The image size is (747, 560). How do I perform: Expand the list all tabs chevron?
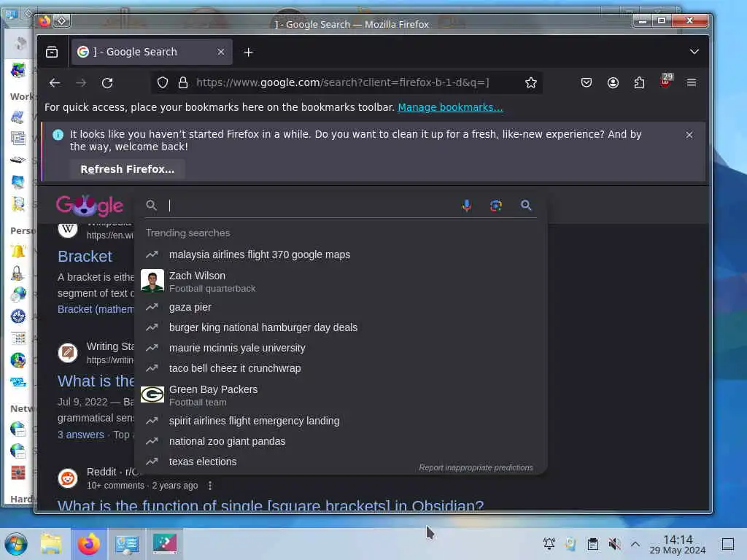pyautogui.click(x=694, y=52)
